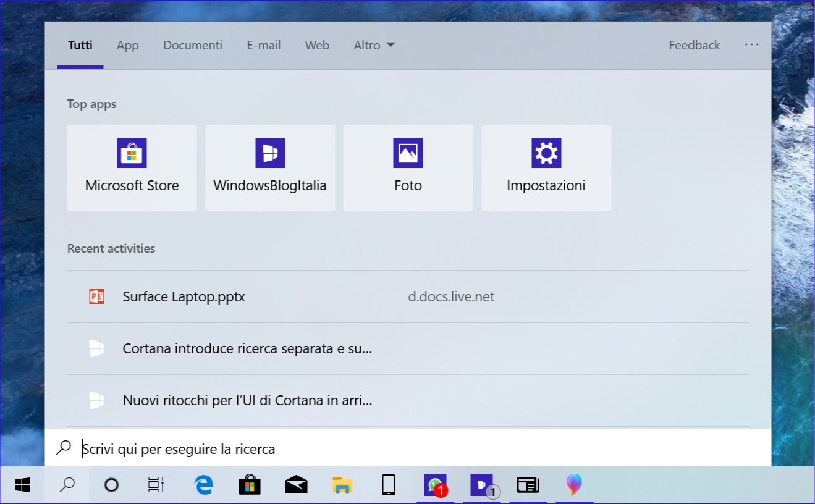Viewport: 815px width, 504px height.
Task: Click the Top apps heading
Action: point(91,104)
